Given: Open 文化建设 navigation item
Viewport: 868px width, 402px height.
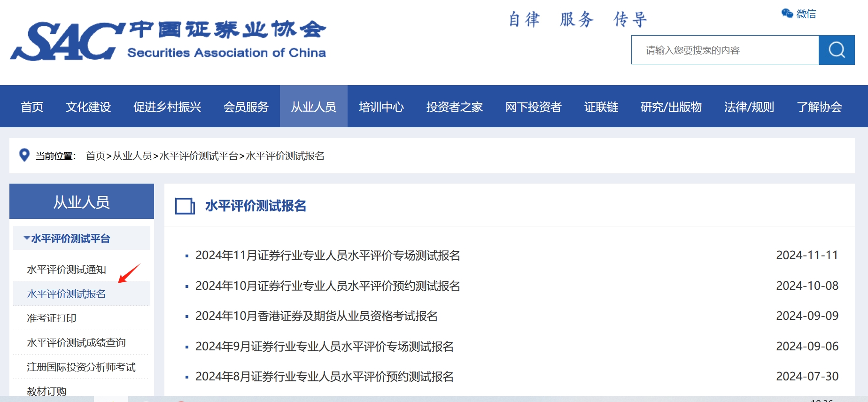Looking at the screenshot, I should [x=88, y=107].
